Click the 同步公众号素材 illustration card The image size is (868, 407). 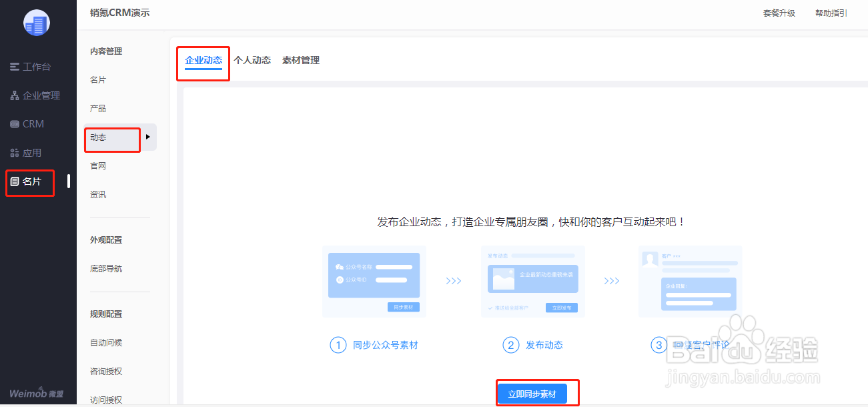pos(374,282)
